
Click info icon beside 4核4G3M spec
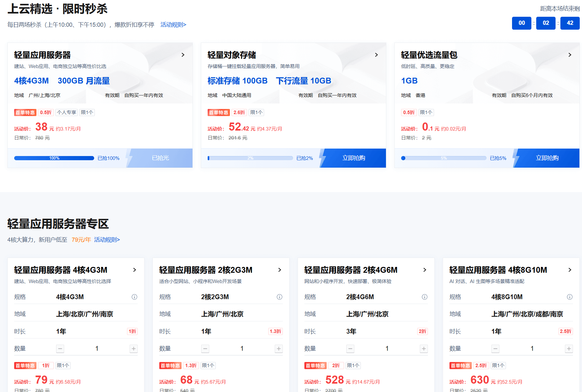134,297
